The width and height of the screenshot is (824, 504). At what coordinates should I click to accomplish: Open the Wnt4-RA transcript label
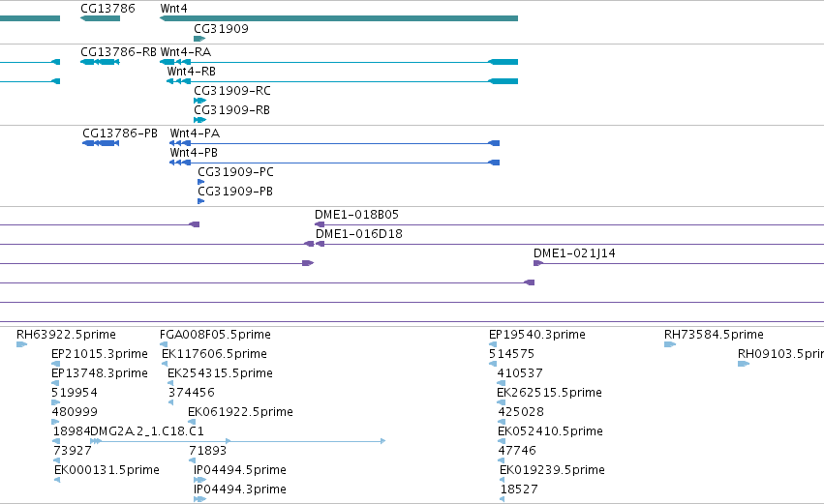[186, 52]
